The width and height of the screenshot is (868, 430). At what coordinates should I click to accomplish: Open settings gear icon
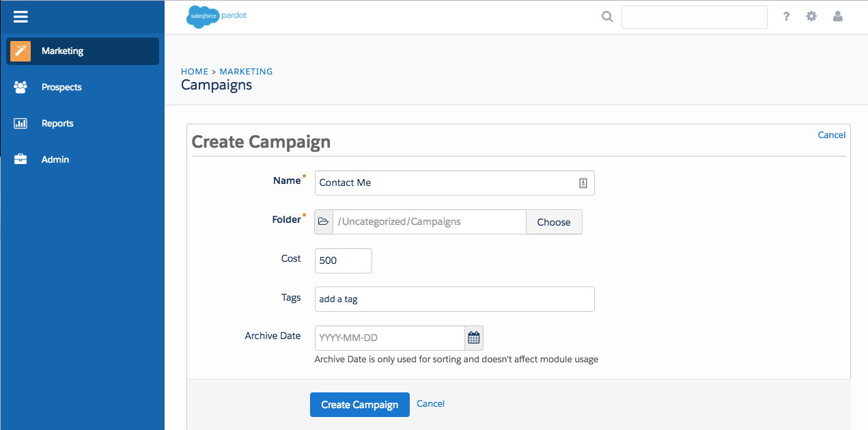click(811, 16)
